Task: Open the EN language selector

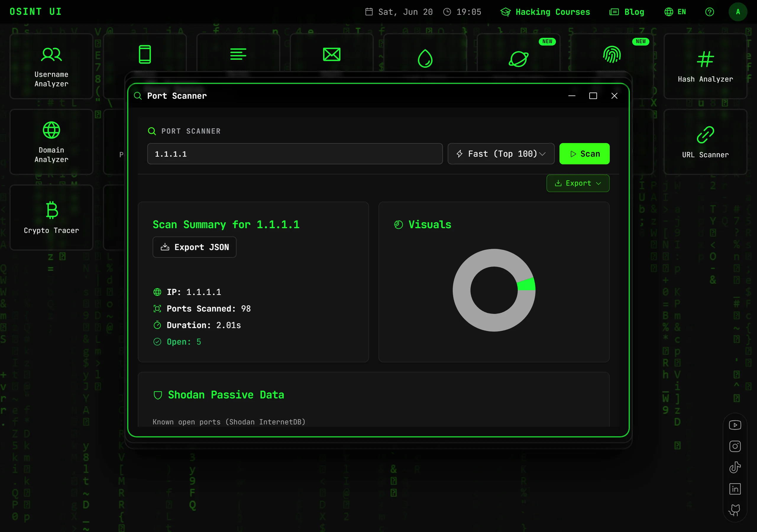Action: [675, 12]
